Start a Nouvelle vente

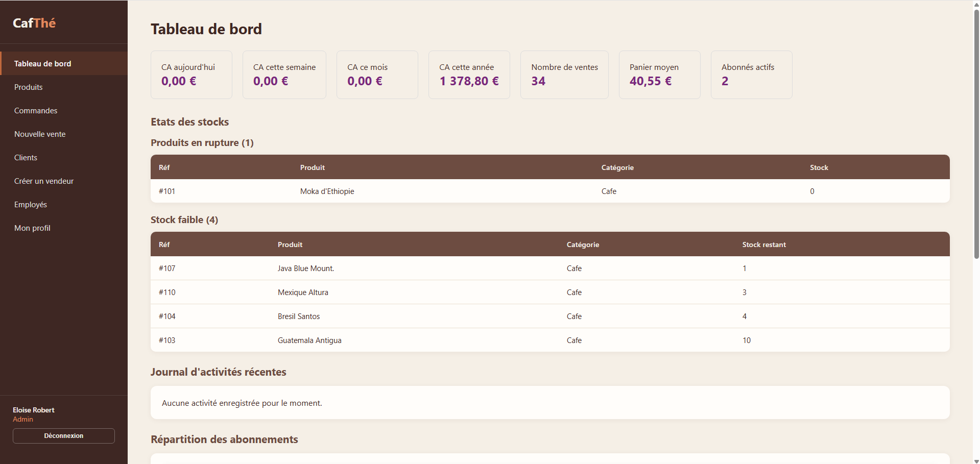tap(64, 134)
